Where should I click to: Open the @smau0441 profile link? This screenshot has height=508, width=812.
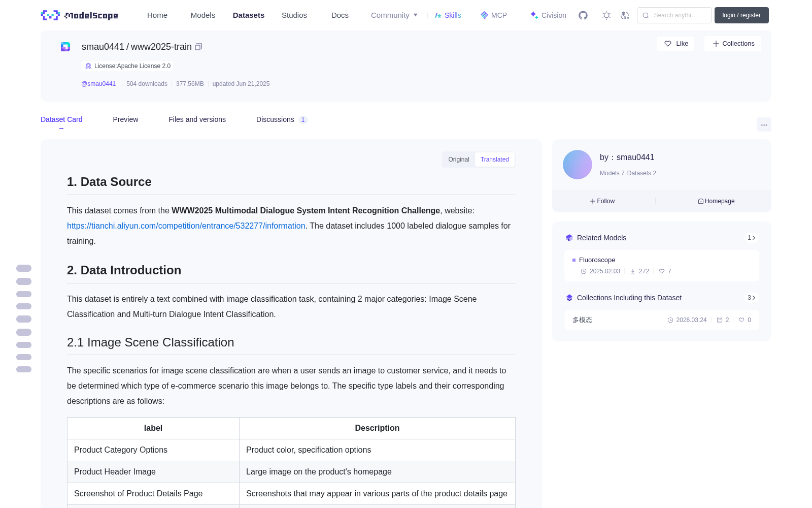pyautogui.click(x=98, y=84)
